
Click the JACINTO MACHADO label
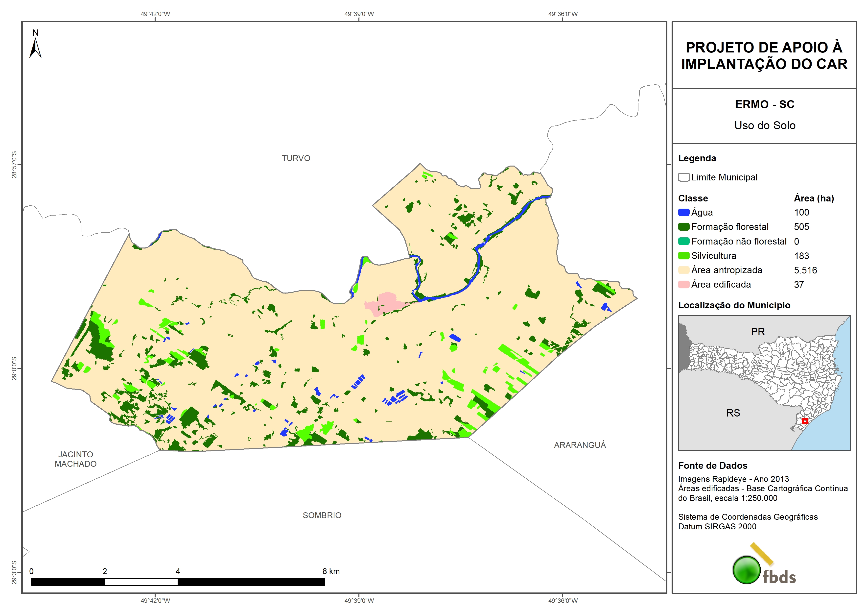point(76,459)
